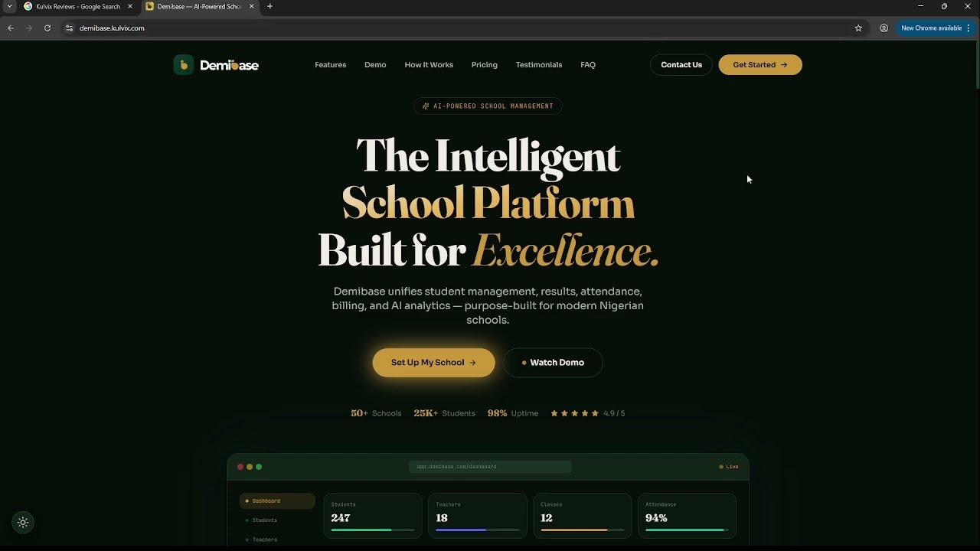
Task: Open the Pricing nav link
Action: tap(485, 65)
